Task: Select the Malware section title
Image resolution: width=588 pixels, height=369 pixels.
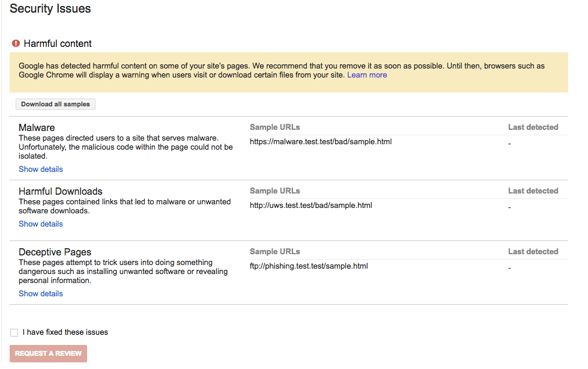Action: pyautogui.click(x=36, y=127)
